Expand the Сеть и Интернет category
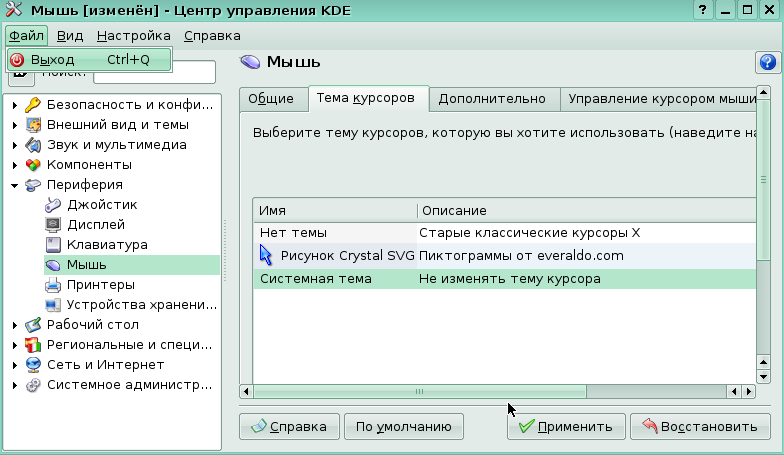This screenshot has width=784, height=455. (14, 365)
